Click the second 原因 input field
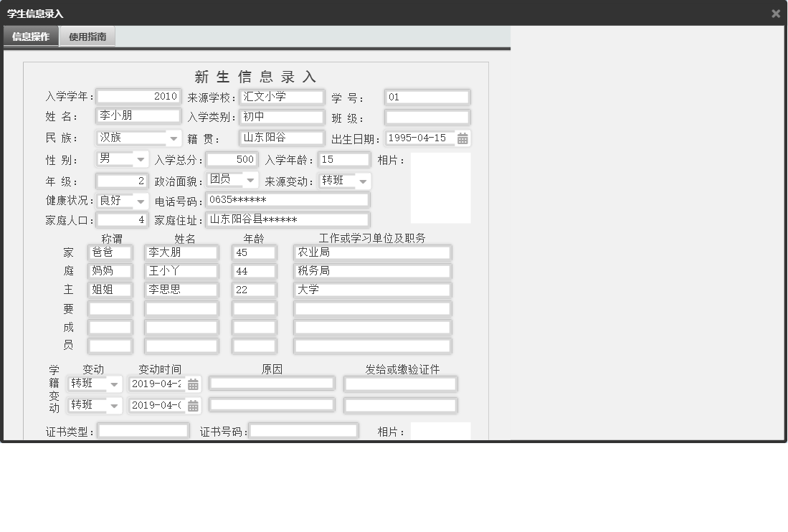The width and height of the screenshot is (788, 532). tap(272, 405)
